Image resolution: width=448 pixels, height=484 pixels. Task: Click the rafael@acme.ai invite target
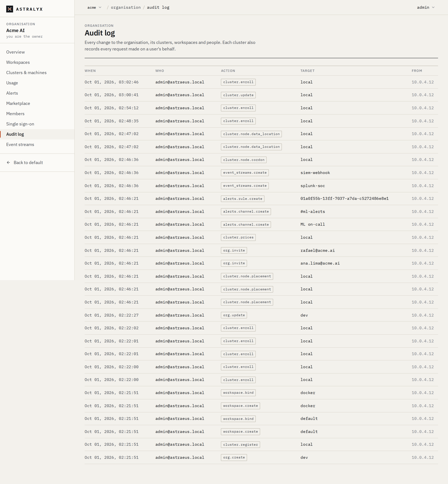pyautogui.click(x=318, y=251)
